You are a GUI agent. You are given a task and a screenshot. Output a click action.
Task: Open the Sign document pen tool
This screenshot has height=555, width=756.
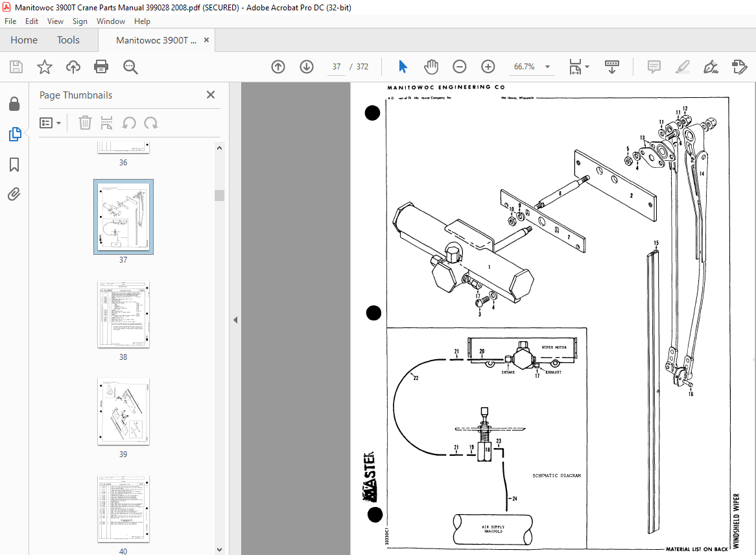click(711, 67)
